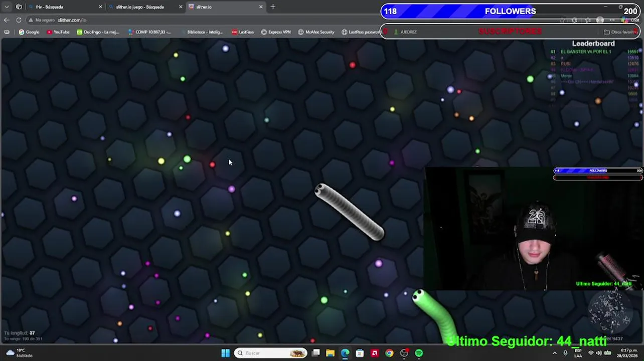This screenshot has height=361, width=644.
Task: Open the volume speaker tray icon
Action: [599, 353]
